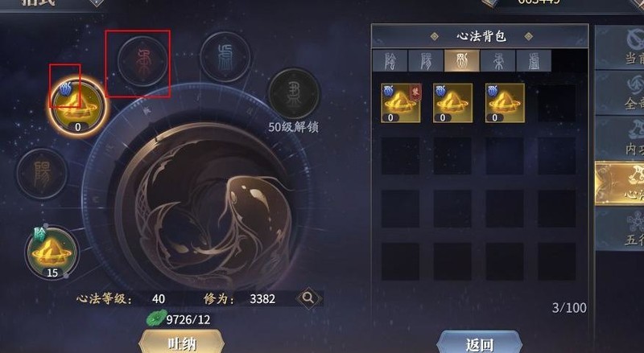The height and width of the screenshot is (353, 644).
Task: Click the 返回 button
Action: [x=479, y=343]
